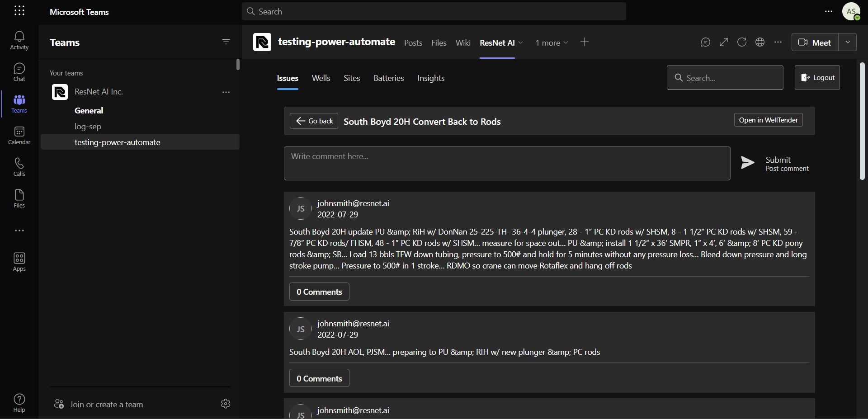Open this tab in a web browser
This screenshot has height=419, width=868.
point(760,42)
